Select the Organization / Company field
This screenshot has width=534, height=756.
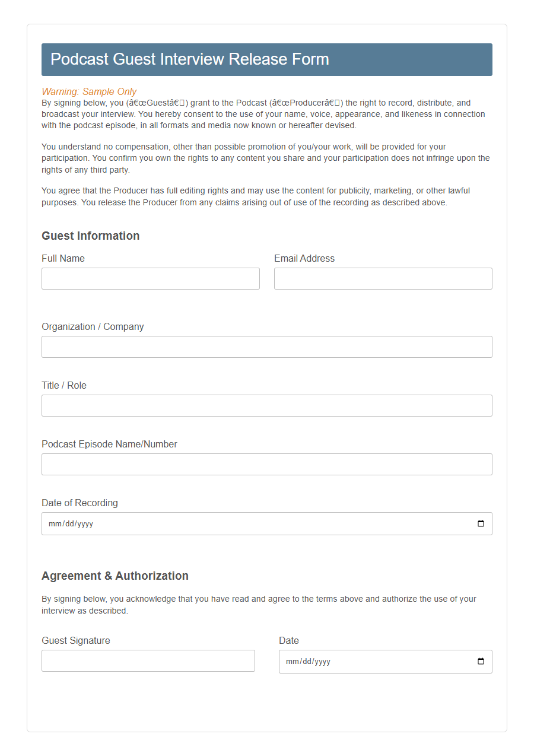pyautogui.click(x=266, y=347)
